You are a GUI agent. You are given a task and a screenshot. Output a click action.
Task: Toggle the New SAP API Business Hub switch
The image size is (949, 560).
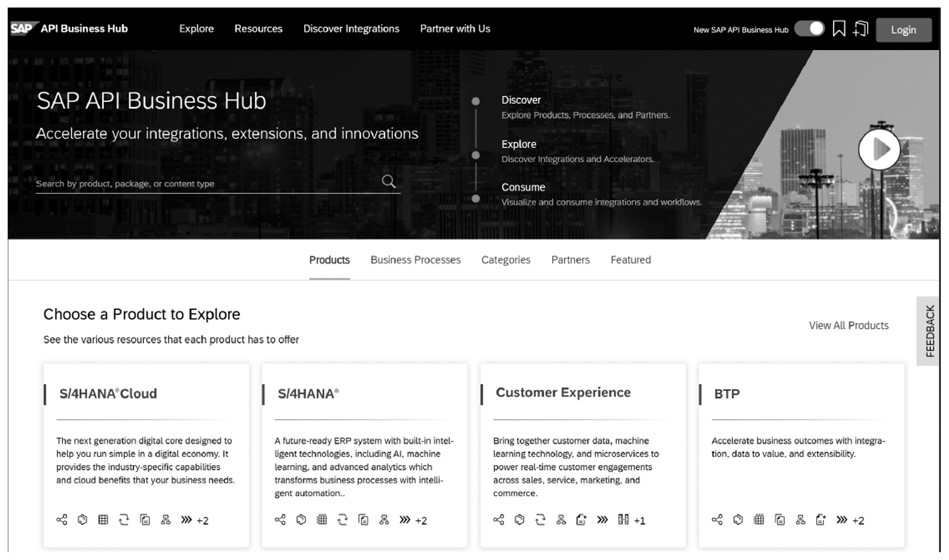(810, 29)
